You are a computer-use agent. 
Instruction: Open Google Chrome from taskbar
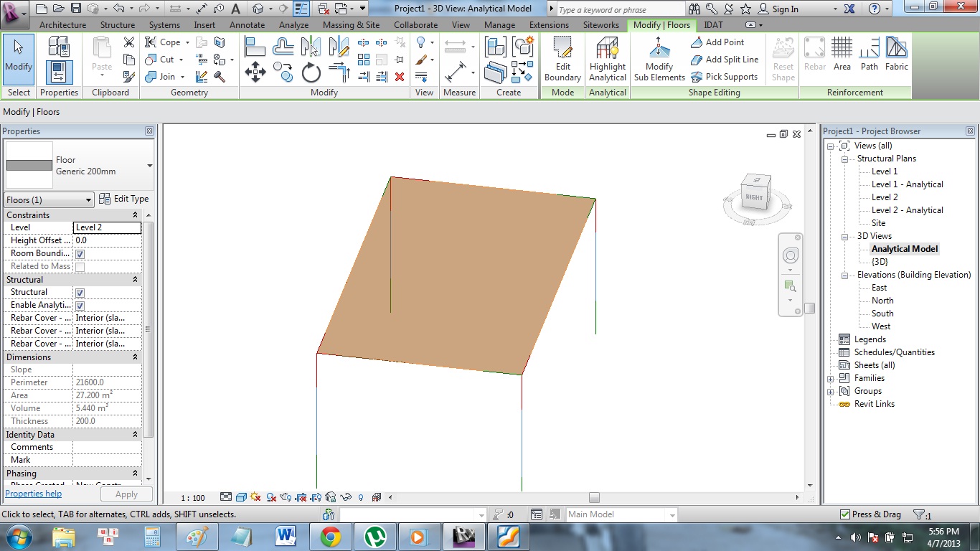(x=330, y=537)
